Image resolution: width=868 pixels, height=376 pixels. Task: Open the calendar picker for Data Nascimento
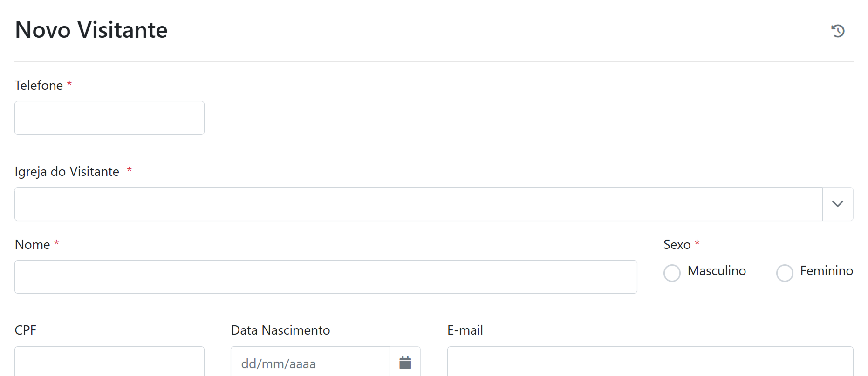click(x=405, y=363)
